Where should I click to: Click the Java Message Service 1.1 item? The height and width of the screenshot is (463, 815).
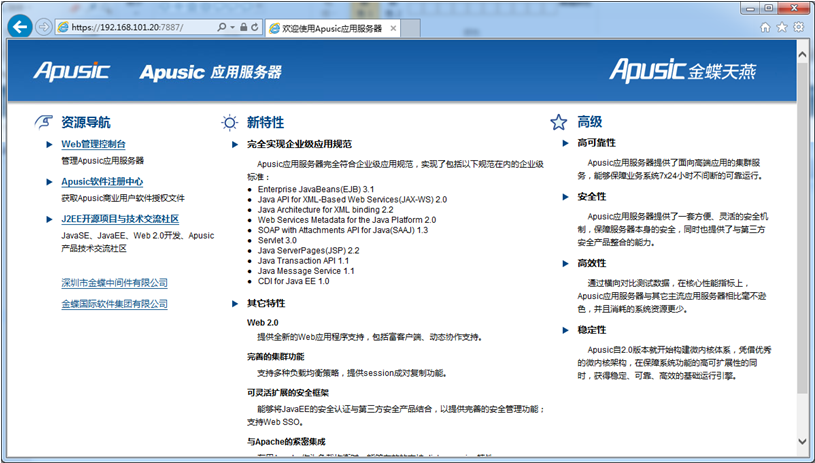tap(306, 271)
